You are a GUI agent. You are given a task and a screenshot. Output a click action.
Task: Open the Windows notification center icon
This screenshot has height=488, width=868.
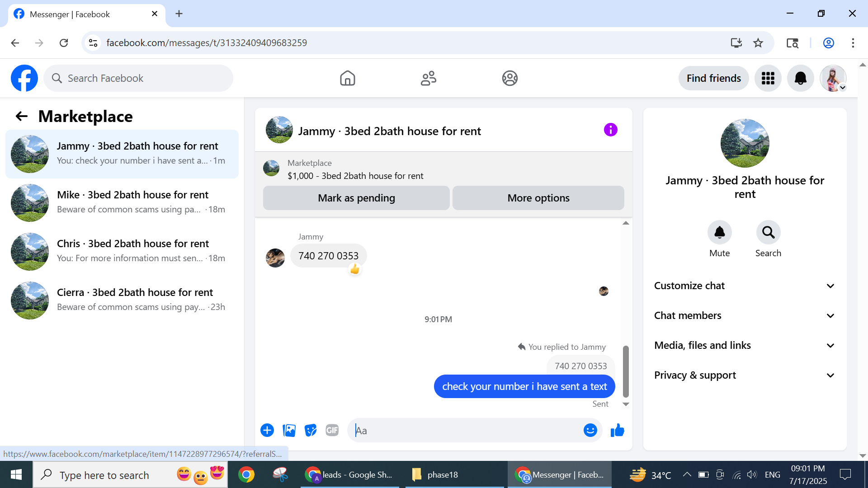click(845, 474)
